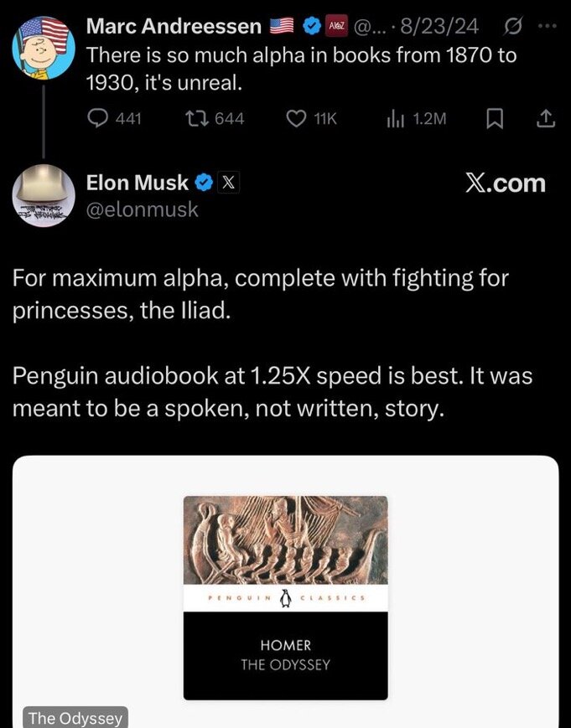Click Marc Andreessen's blue verified badge
The height and width of the screenshot is (728, 571).
click(x=311, y=27)
